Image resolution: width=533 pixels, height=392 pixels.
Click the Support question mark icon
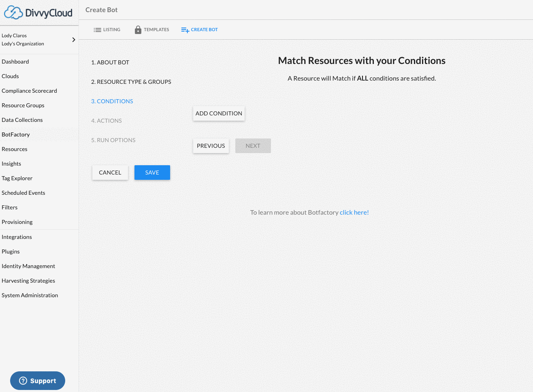click(23, 381)
